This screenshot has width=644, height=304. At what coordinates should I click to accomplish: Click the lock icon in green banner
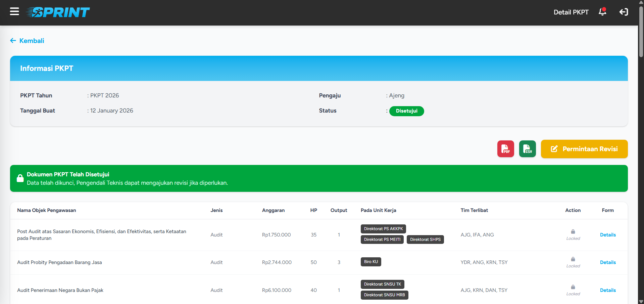pyautogui.click(x=20, y=178)
